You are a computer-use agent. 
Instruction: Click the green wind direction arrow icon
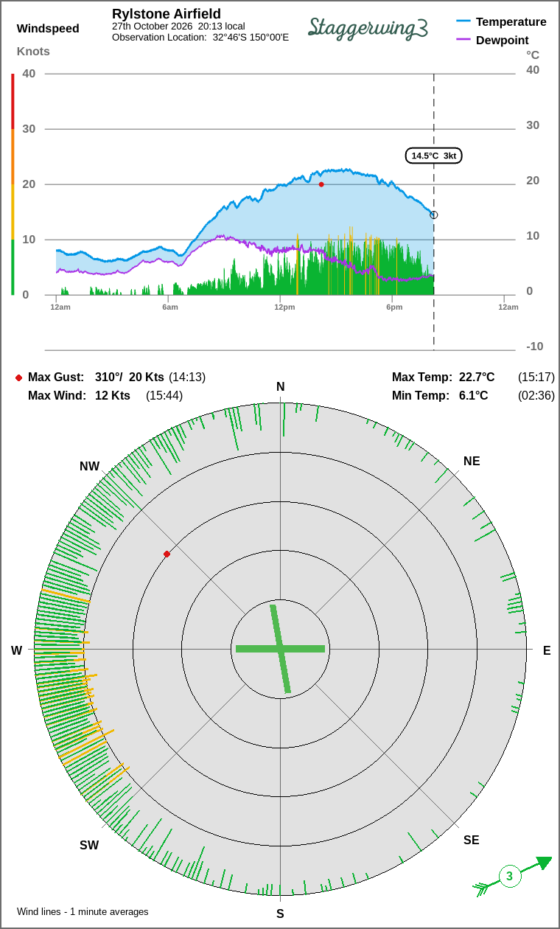click(512, 877)
